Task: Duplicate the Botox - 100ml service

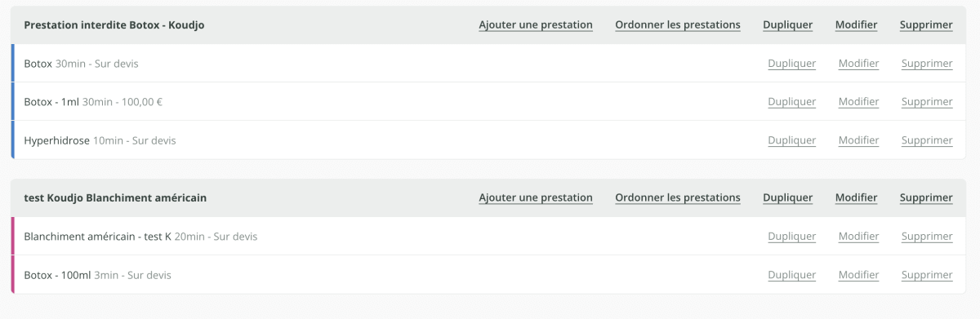Action: tap(791, 275)
